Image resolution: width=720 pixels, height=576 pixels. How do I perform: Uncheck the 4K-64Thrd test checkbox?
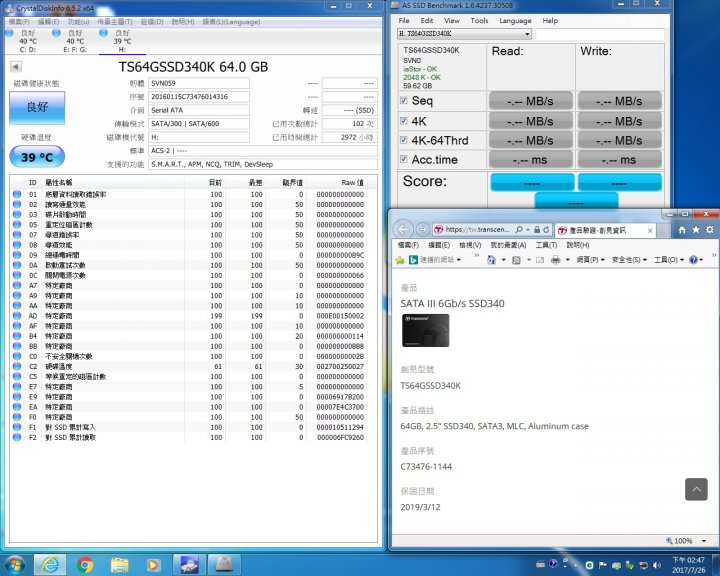point(404,140)
